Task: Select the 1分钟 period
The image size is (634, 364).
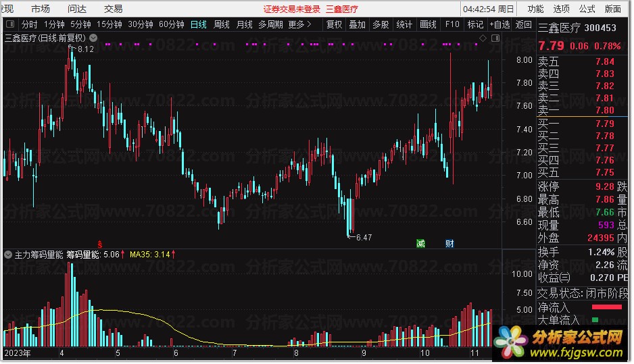Action: [54, 24]
